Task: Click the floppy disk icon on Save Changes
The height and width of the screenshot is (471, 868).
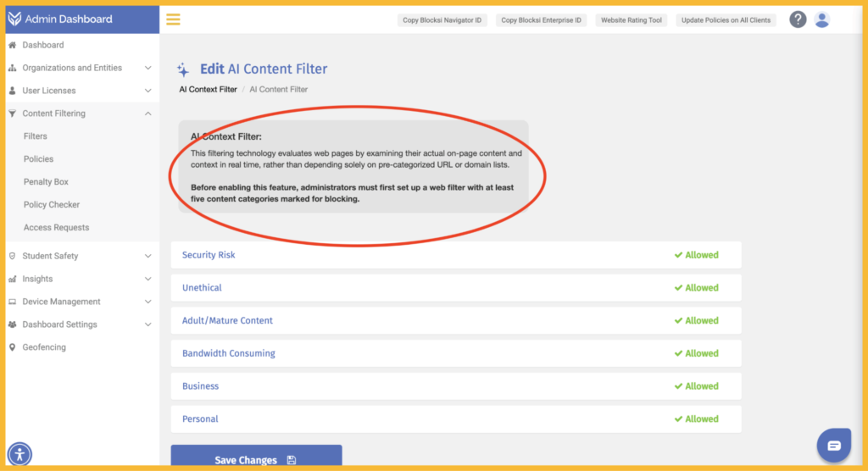Action: click(292, 460)
